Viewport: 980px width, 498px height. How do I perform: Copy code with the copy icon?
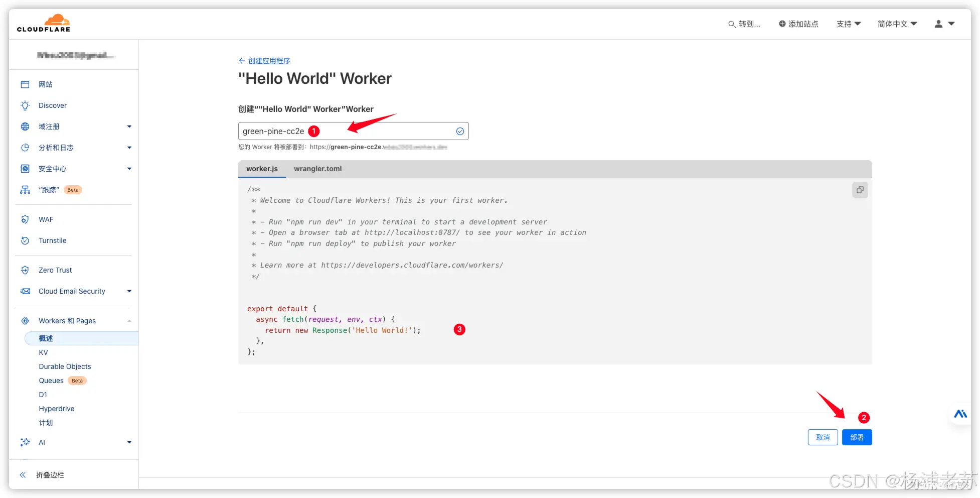[860, 190]
